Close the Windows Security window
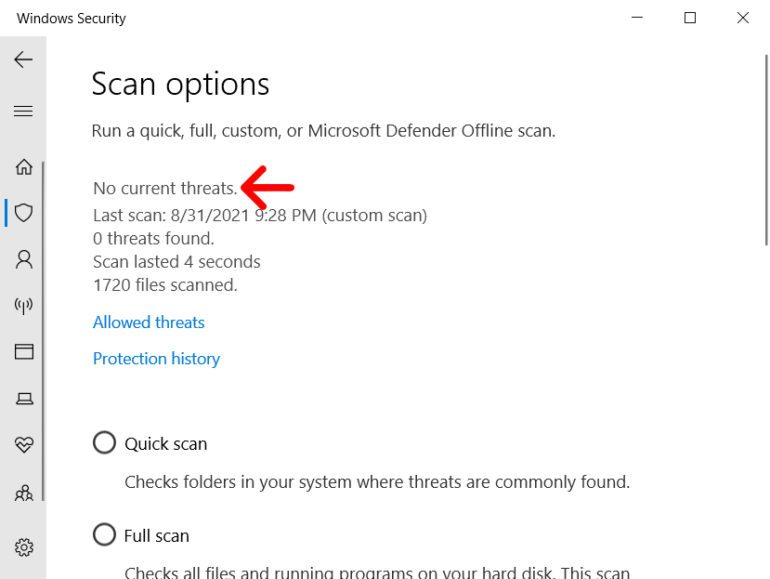 pos(743,18)
